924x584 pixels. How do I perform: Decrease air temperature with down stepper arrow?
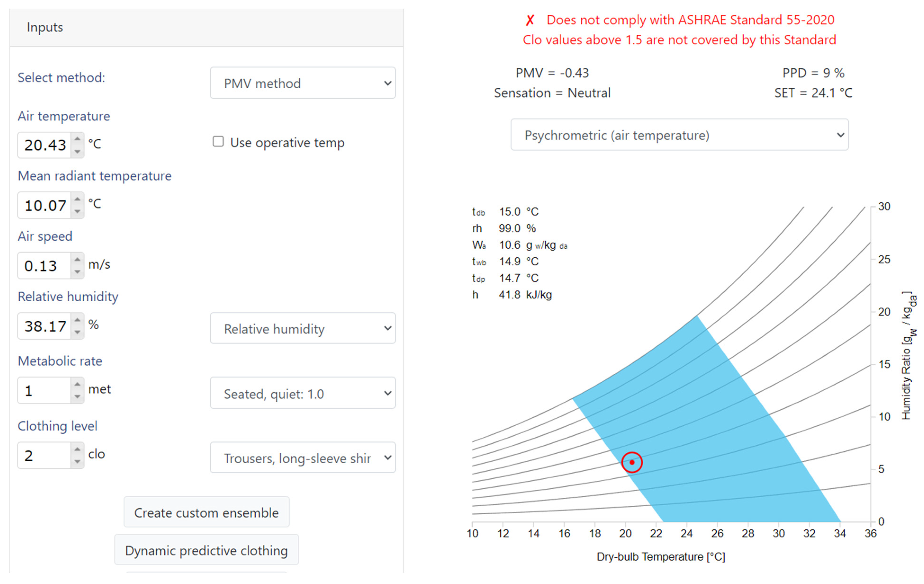click(x=78, y=151)
